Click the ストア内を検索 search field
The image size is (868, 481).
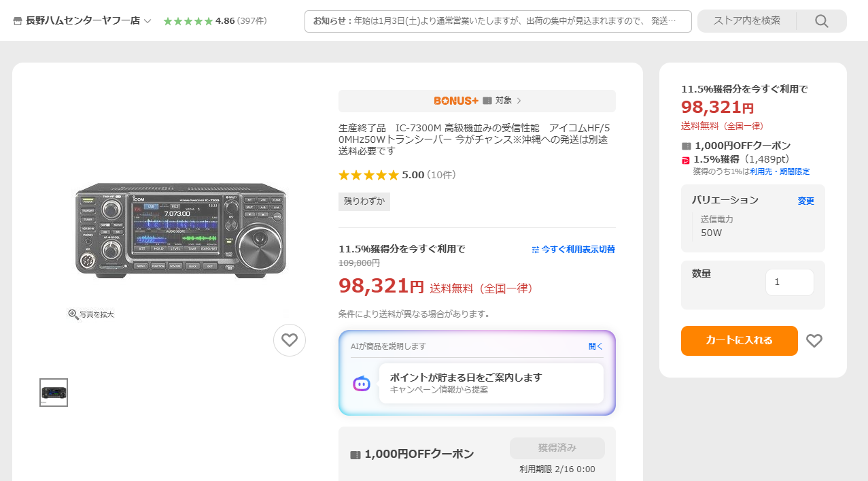(746, 21)
